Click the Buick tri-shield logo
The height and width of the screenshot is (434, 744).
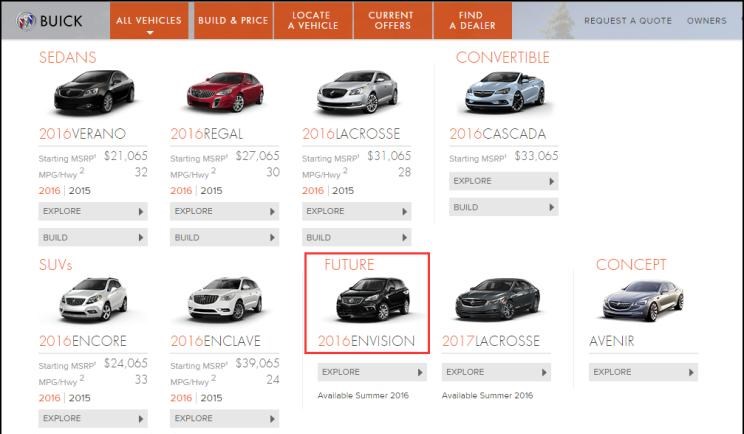(26, 20)
